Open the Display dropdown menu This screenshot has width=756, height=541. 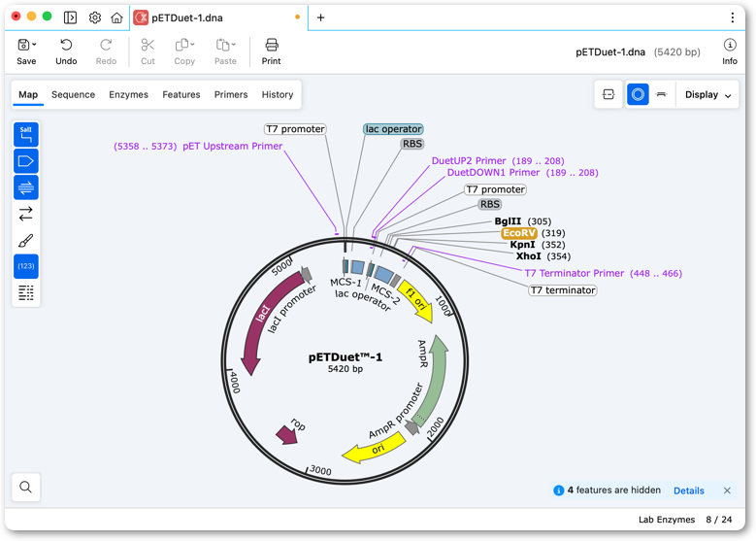(707, 94)
